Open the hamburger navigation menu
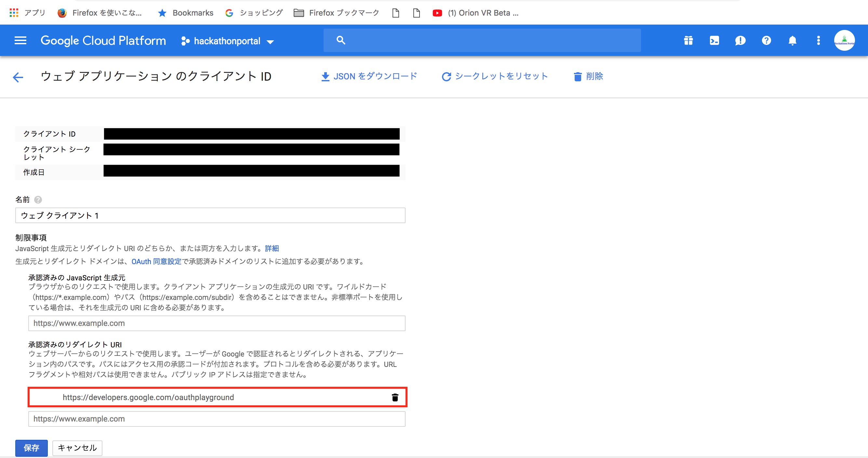The image size is (868, 458). [20, 41]
